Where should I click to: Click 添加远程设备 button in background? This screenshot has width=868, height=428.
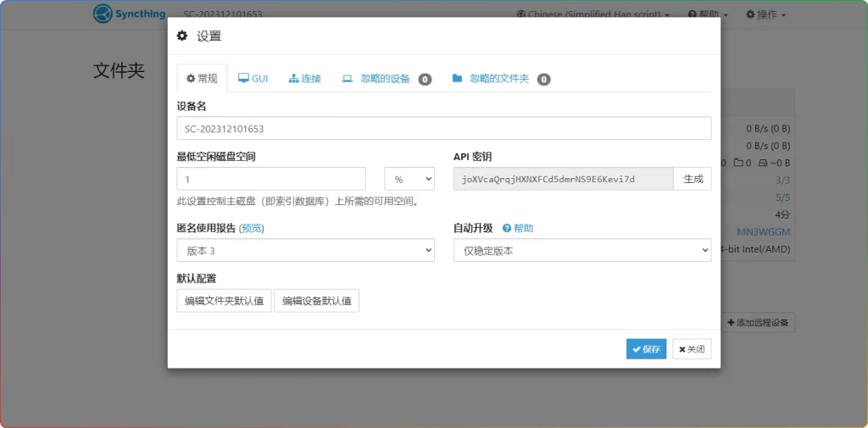(758, 322)
